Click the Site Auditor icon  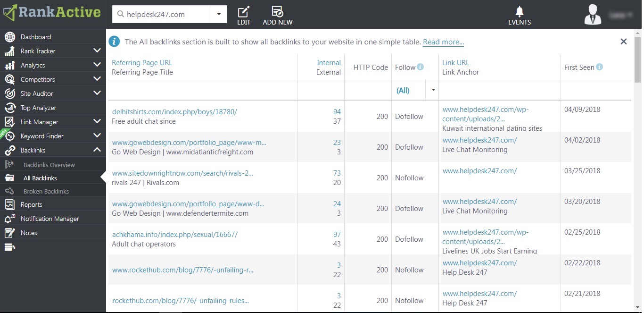point(9,93)
